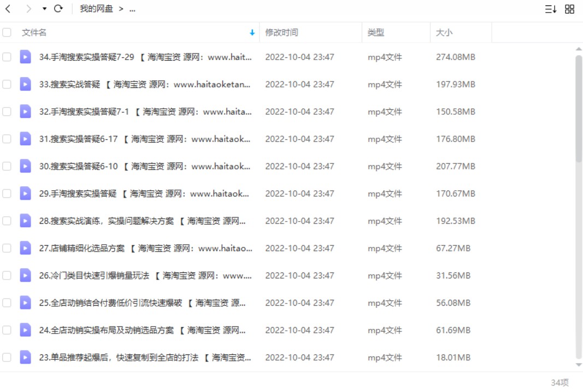Open the navigation history dropdown arrow

pos(44,9)
